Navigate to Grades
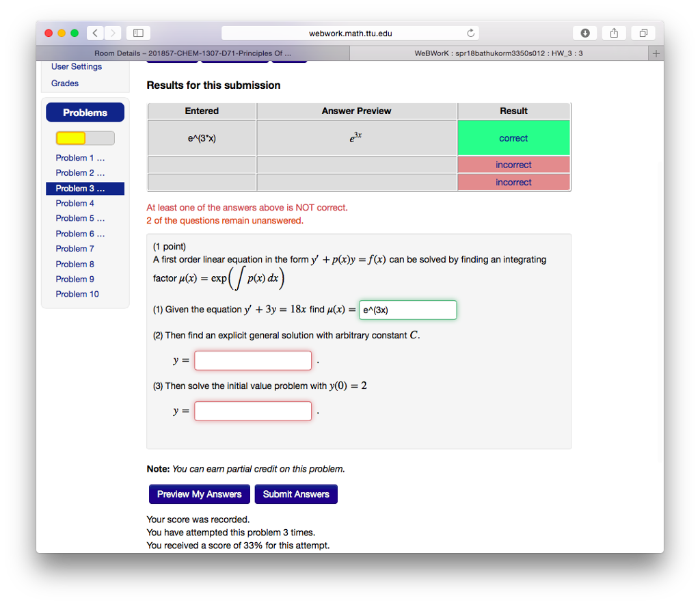The width and height of the screenshot is (700, 605). (x=64, y=83)
